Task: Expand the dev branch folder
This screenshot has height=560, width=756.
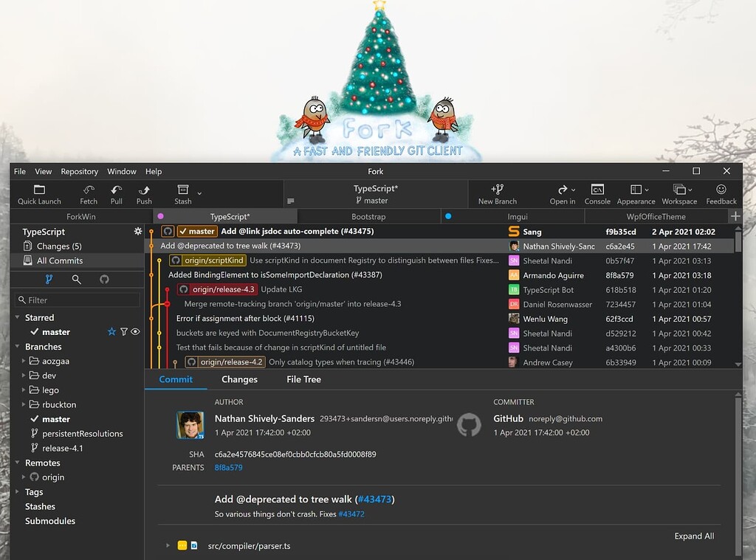Action: [x=23, y=375]
